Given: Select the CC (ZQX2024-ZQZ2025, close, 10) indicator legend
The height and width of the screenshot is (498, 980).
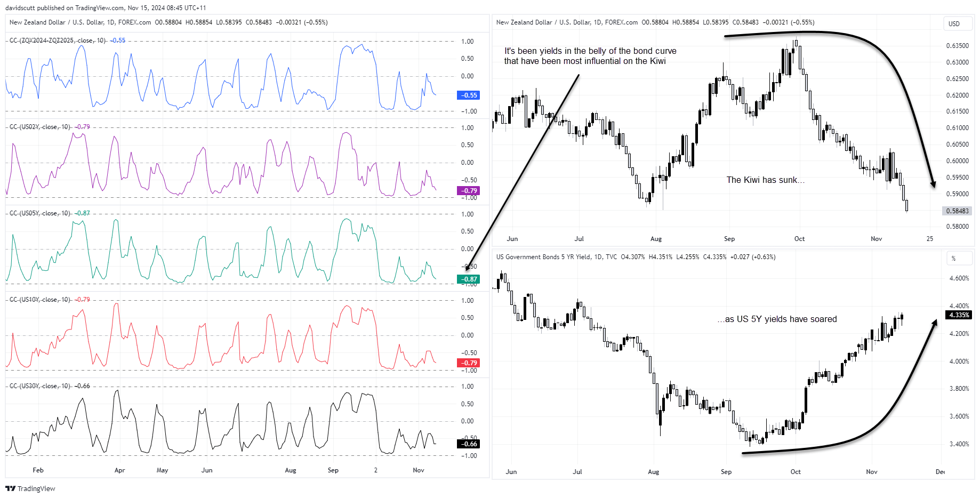Looking at the screenshot, I should tap(58, 41).
